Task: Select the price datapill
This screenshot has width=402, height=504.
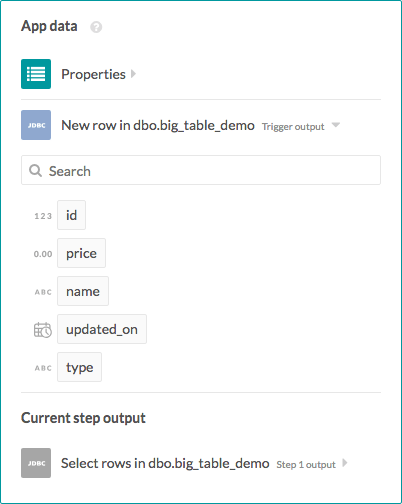Action: (x=81, y=253)
